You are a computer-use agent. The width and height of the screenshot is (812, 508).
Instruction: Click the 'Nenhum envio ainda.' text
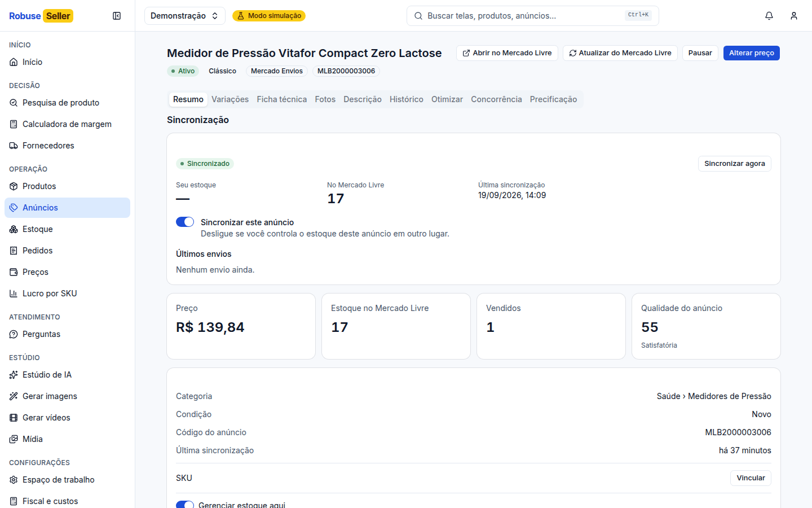(x=215, y=270)
